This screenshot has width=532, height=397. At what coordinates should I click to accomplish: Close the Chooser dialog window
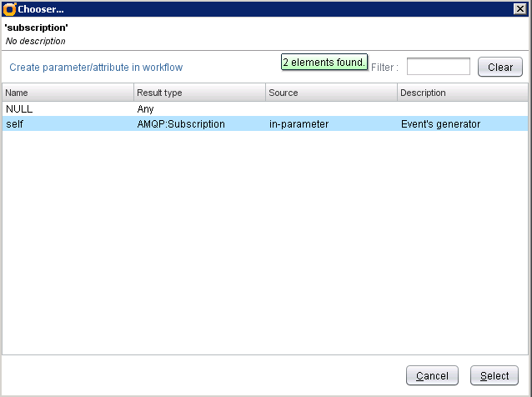coord(519,8)
